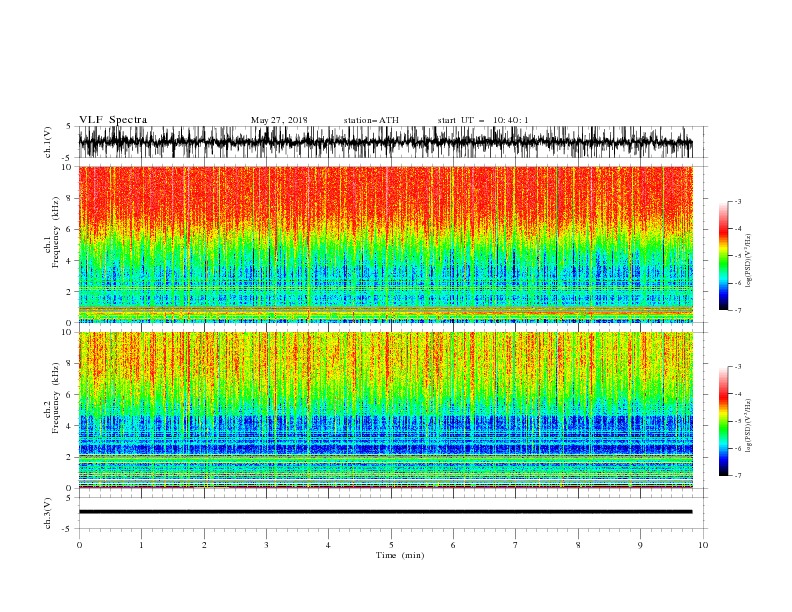Click the "-3" tick on ch.2 colorbar

point(737,367)
